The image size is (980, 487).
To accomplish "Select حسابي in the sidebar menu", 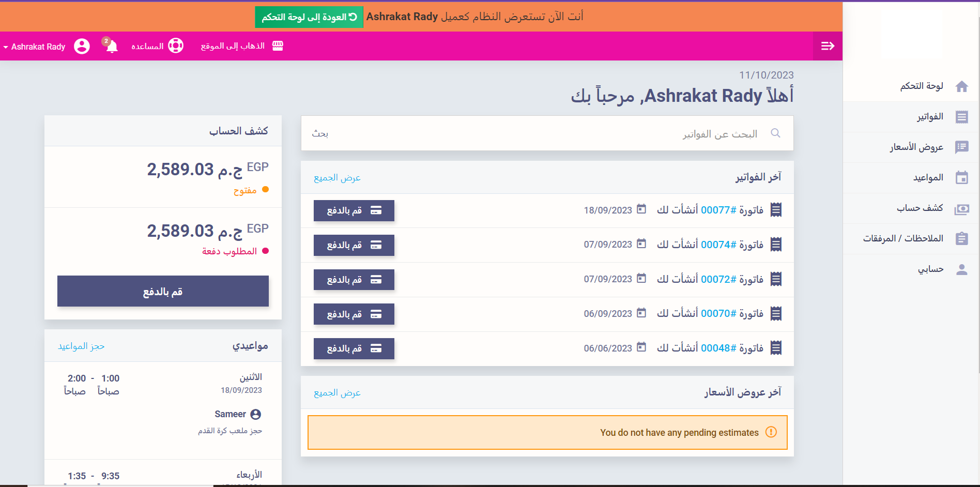I will pyautogui.click(x=930, y=269).
